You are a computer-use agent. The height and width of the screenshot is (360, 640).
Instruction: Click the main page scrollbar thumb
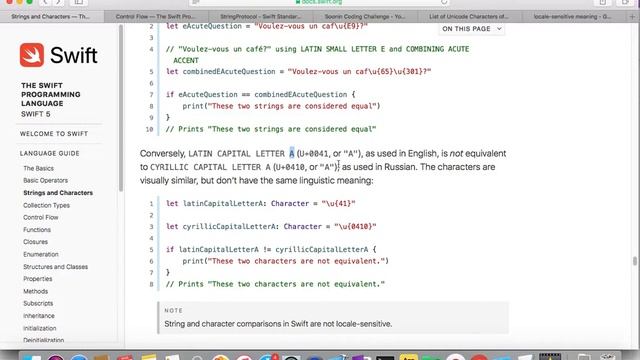(635, 260)
